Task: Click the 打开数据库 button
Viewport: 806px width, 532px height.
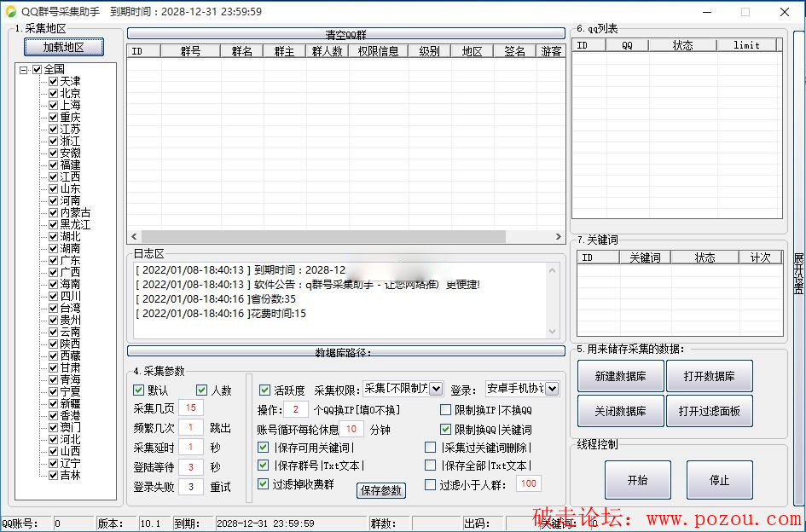Action: pos(710,376)
